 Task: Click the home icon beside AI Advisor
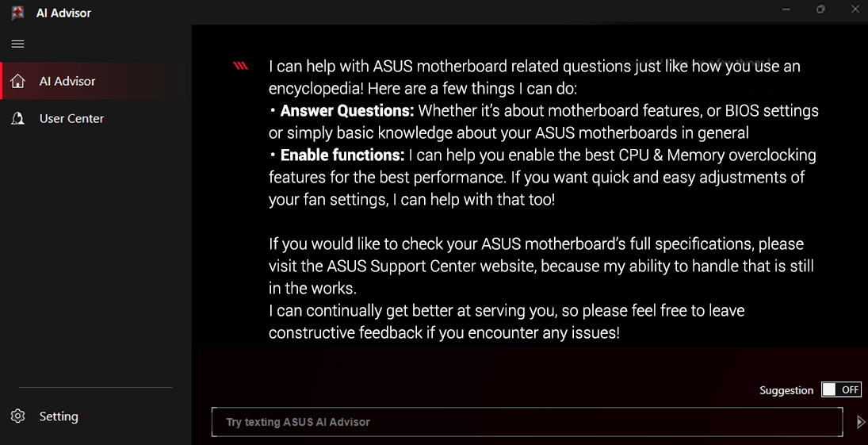click(17, 81)
